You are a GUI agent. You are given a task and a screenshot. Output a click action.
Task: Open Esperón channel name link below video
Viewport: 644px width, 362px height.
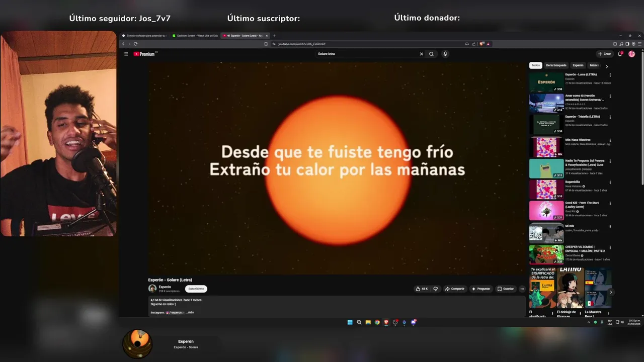(x=165, y=287)
